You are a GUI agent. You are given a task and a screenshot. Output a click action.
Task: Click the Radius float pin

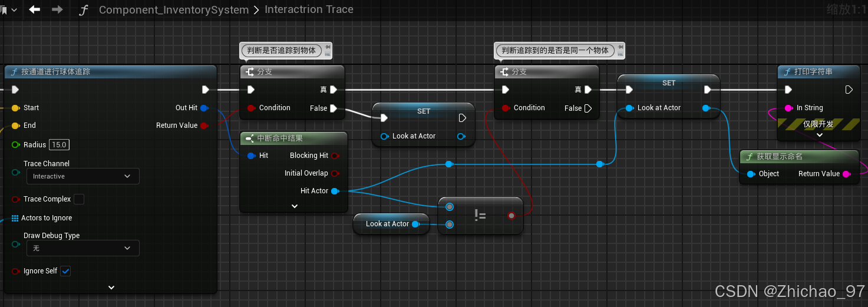pos(16,145)
